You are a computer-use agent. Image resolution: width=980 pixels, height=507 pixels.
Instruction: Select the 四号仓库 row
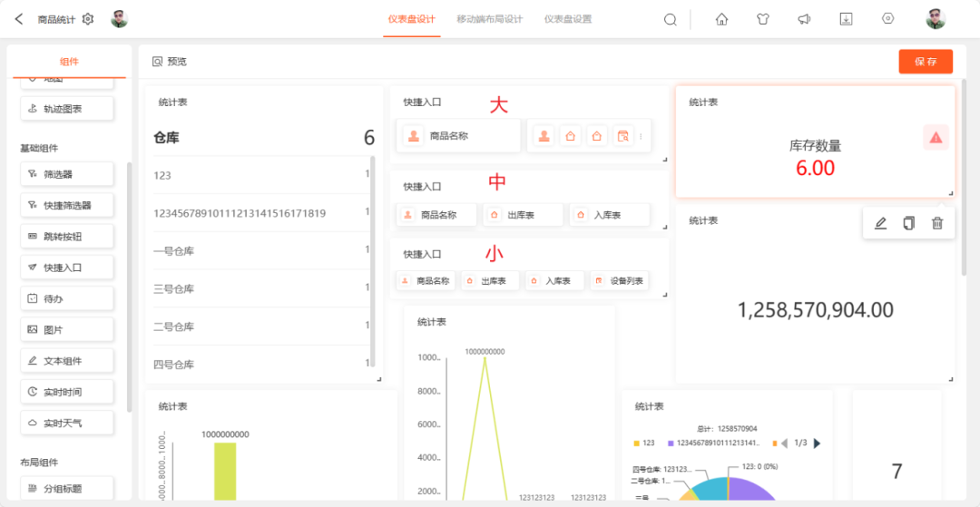coord(261,364)
